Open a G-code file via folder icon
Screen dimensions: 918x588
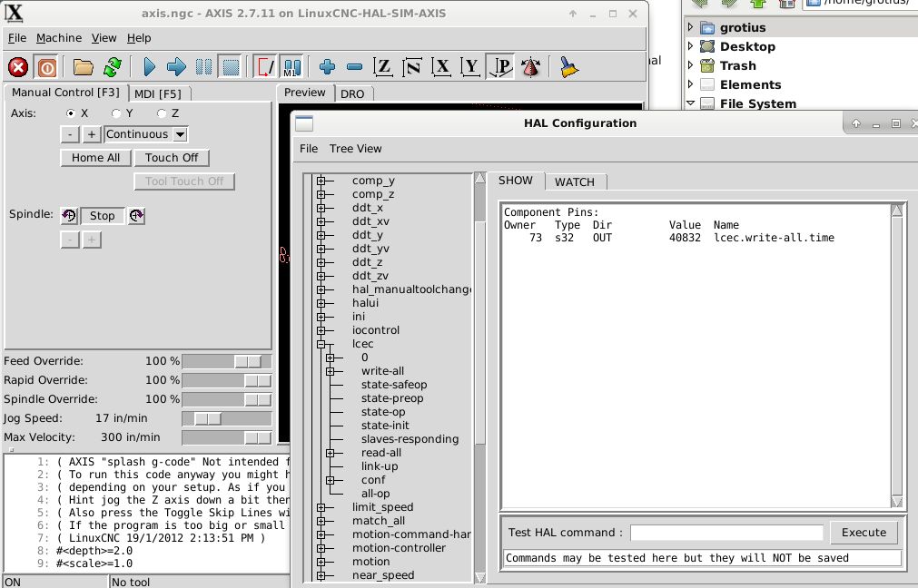point(84,67)
